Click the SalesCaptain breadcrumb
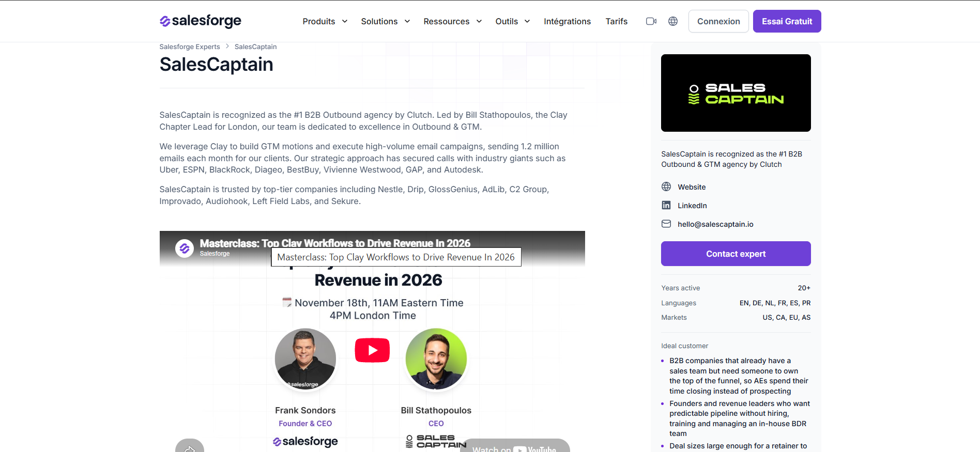 [255, 46]
